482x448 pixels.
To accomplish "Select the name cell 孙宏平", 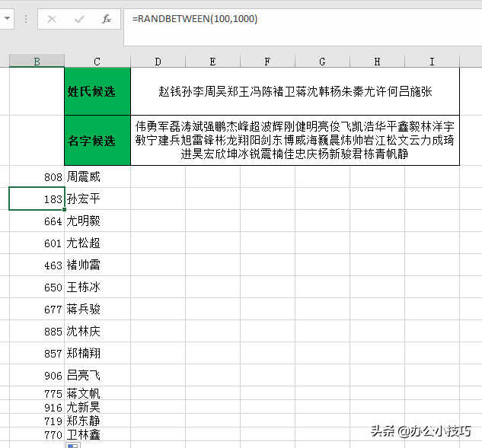I will tap(97, 199).
